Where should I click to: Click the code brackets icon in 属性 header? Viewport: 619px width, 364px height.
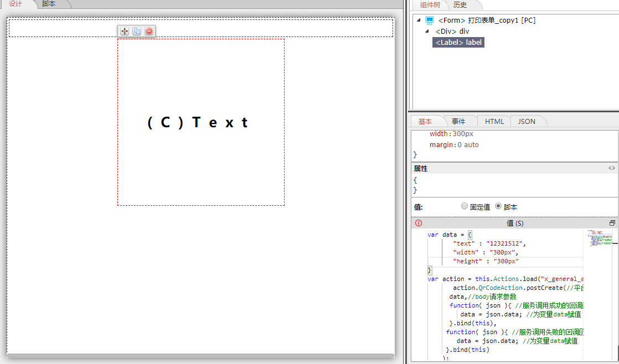pos(611,168)
